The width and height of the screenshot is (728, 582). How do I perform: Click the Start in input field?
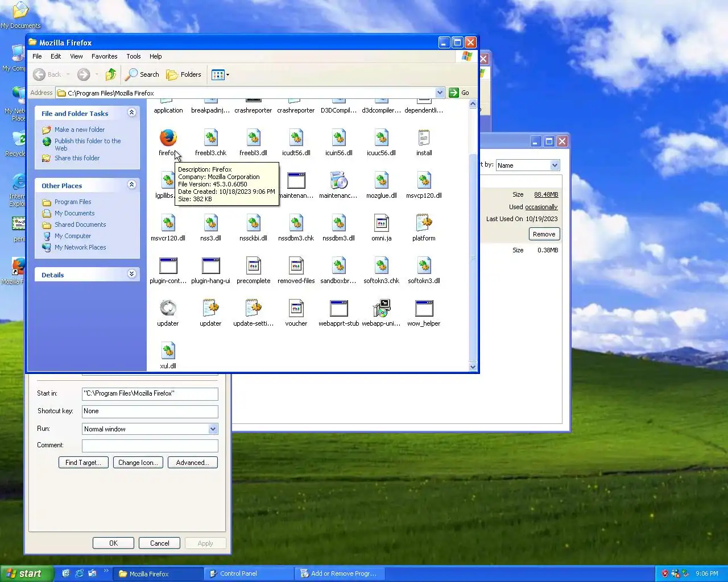150,393
